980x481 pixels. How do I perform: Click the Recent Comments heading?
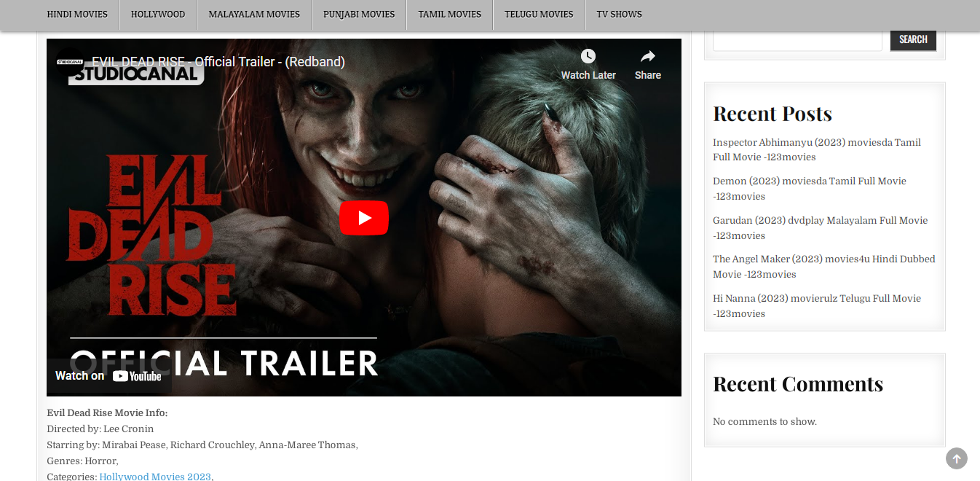coord(798,384)
